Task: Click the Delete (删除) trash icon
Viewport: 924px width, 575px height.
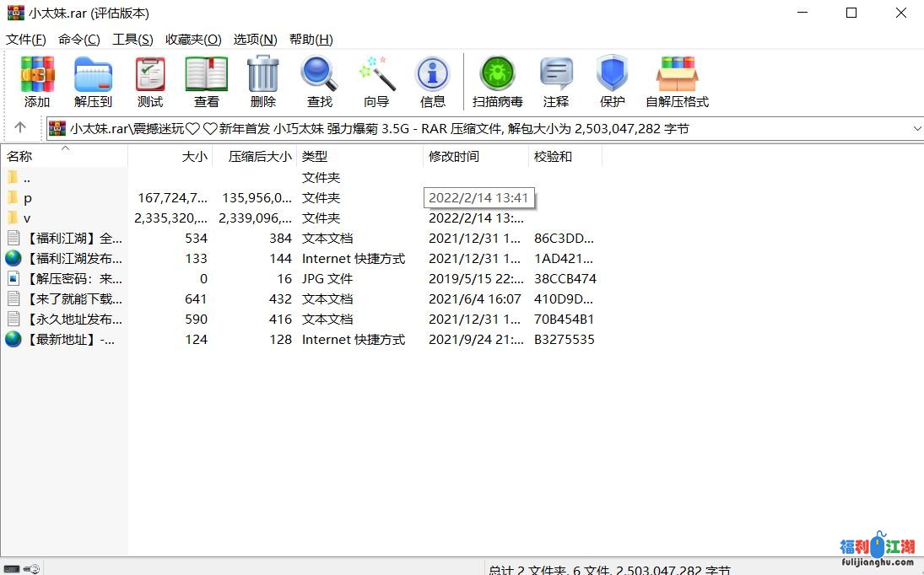Action: coord(262,82)
